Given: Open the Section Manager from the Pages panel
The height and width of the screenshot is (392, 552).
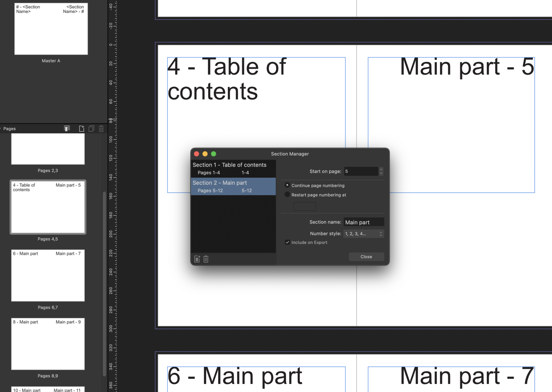Looking at the screenshot, I should tap(67, 128).
